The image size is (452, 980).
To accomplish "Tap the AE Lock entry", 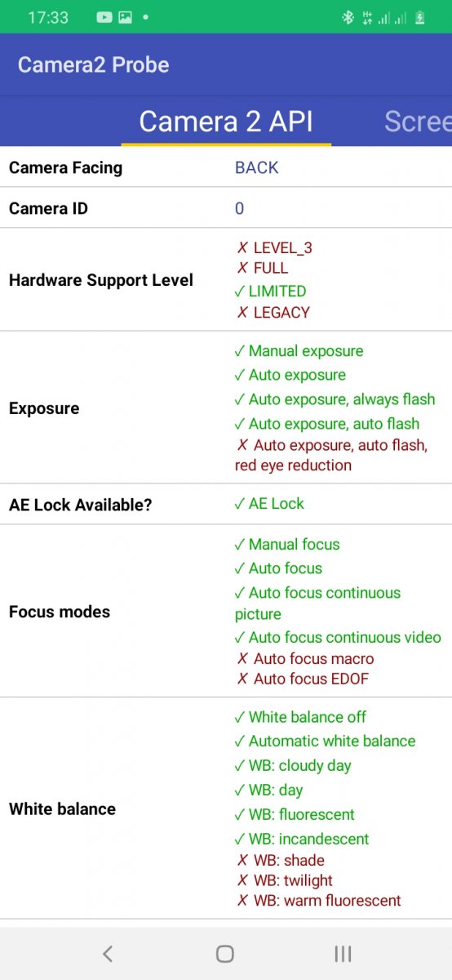I will point(268,504).
